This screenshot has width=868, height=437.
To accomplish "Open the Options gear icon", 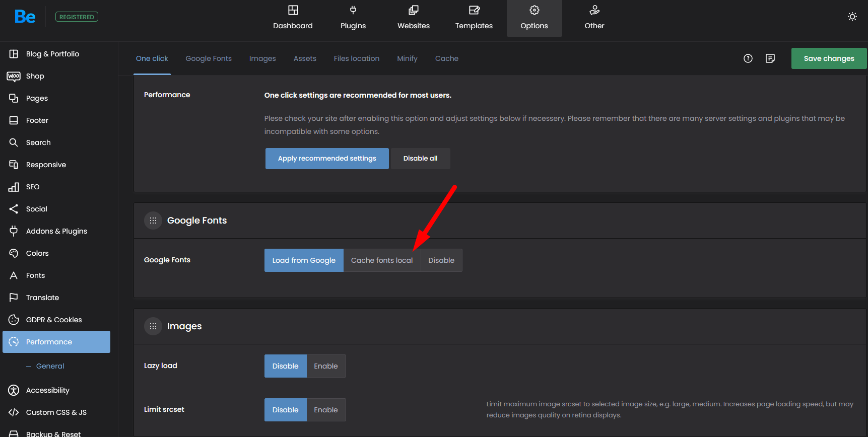I will 534,10.
